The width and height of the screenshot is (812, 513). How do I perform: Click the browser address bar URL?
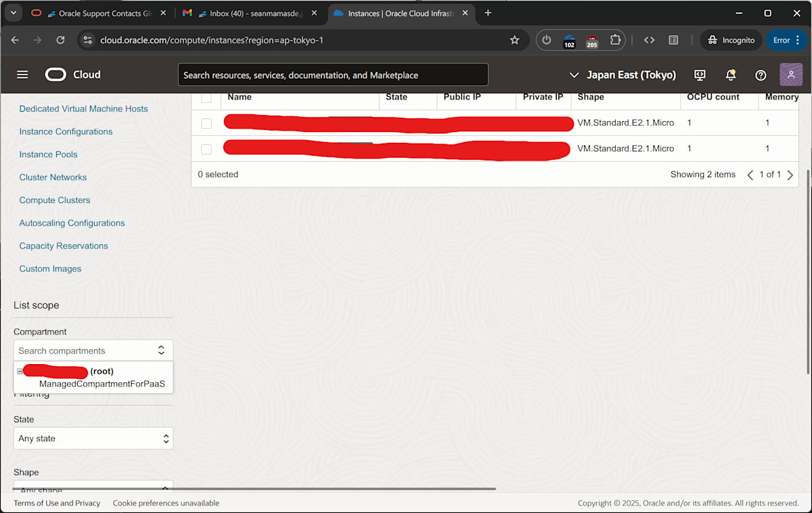pos(212,40)
